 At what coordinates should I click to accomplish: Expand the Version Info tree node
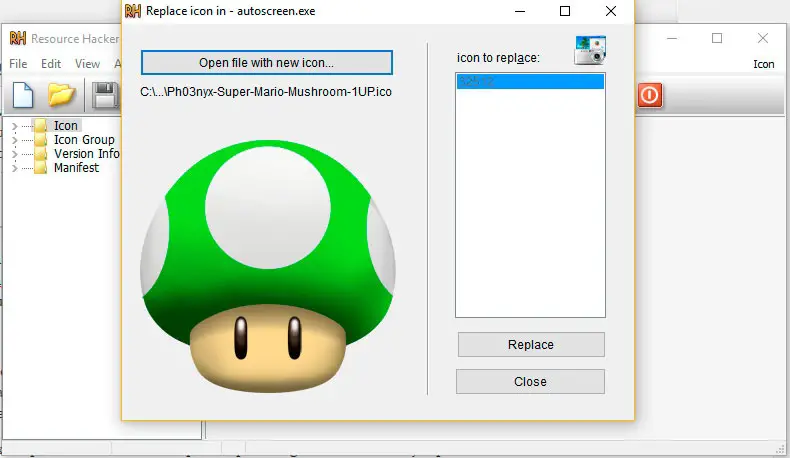pos(15,154)
